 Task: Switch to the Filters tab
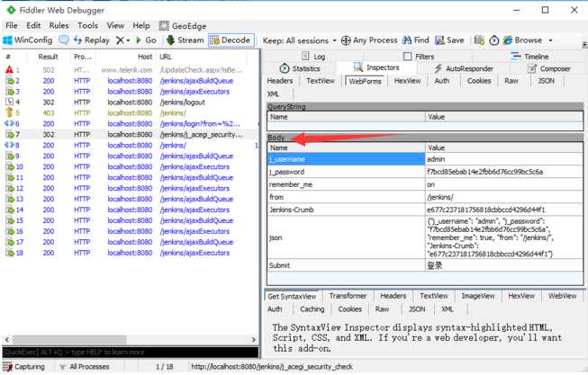pyautogui.click(x=419, y=57)
